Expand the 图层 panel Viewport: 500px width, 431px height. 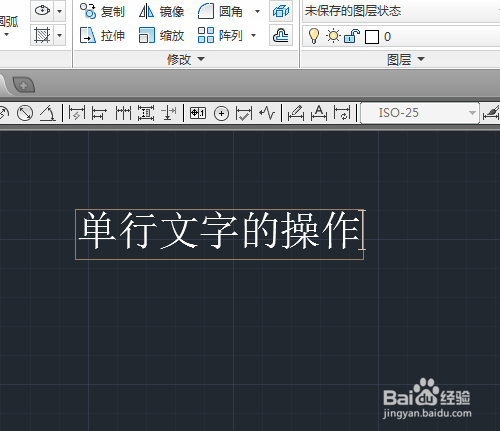[405, 59]
